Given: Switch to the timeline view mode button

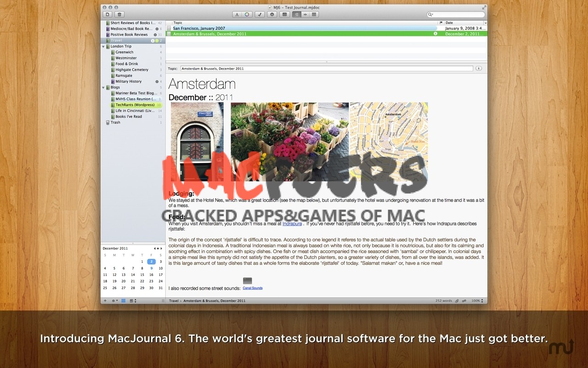Looking at the screenshot, I should pyautogui.click(x=305, y=15).
